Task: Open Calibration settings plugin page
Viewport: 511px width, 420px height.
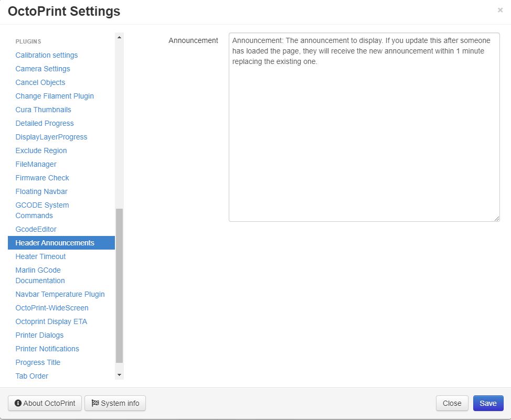Action: point(47,55)
